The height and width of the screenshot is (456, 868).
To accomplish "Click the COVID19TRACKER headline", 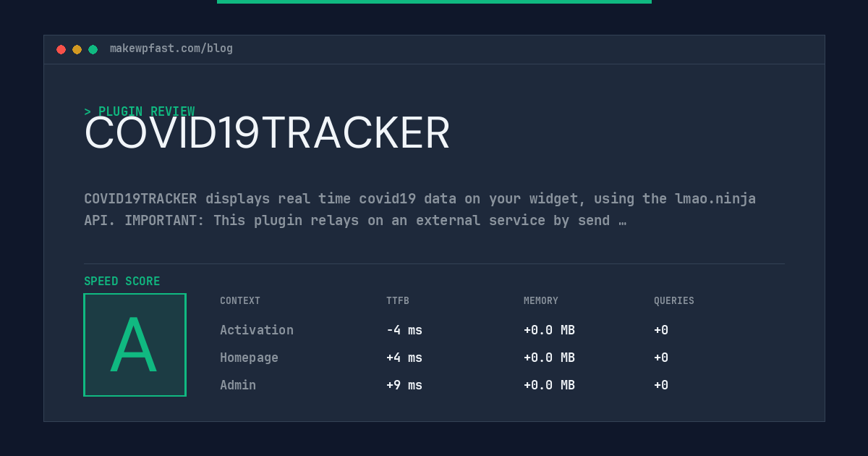I will [267, 133].
